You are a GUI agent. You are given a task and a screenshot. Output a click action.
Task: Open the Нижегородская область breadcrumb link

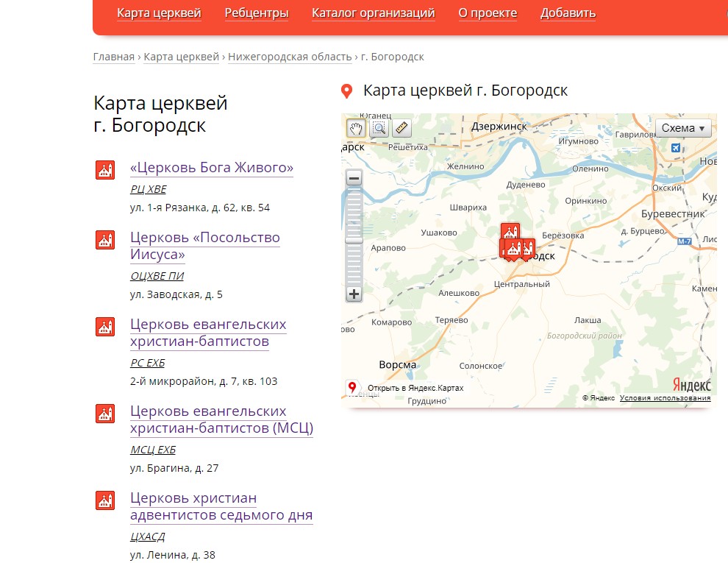[x=290, y=57]
